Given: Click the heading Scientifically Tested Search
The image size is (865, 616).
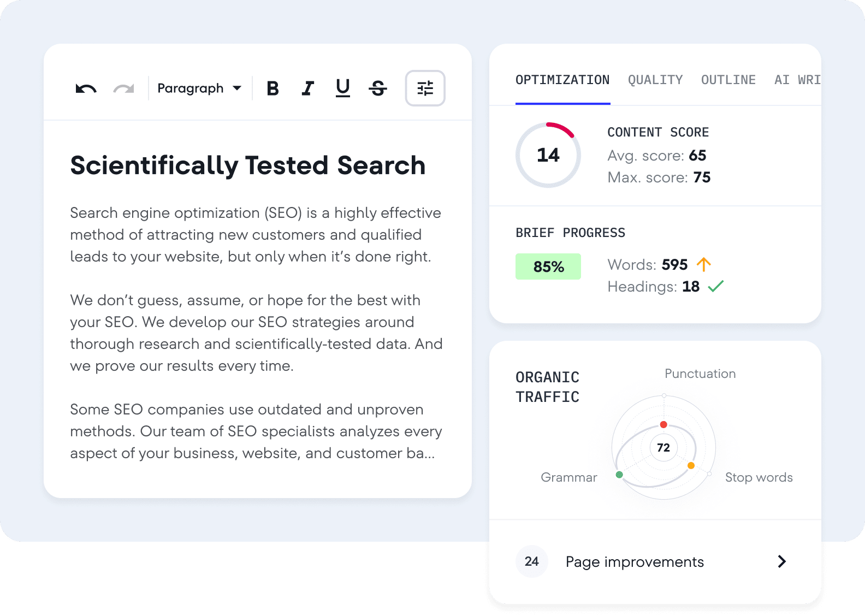Looking at the screenshot, I should 248,165.
